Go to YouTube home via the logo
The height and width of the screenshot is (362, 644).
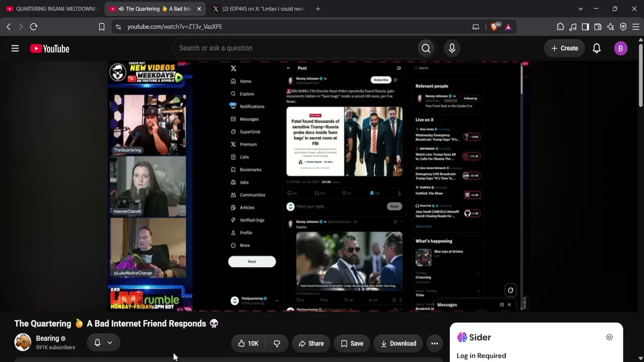click(49, 48)
